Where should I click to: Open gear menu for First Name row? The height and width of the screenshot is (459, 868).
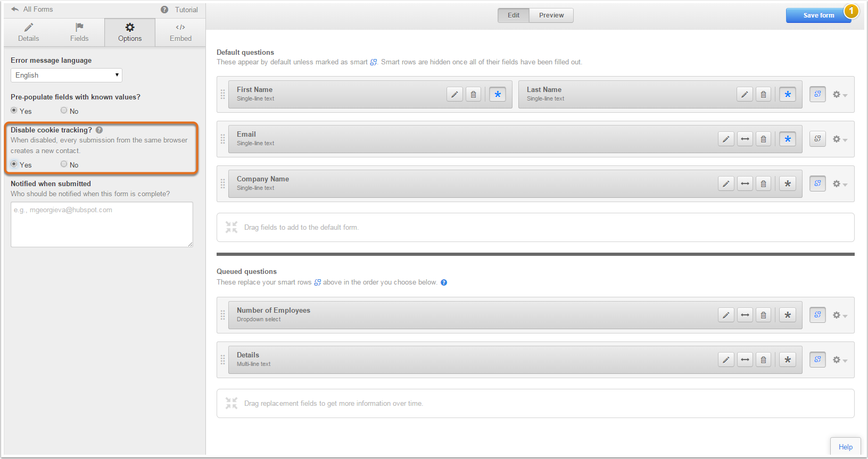point(840,95)
